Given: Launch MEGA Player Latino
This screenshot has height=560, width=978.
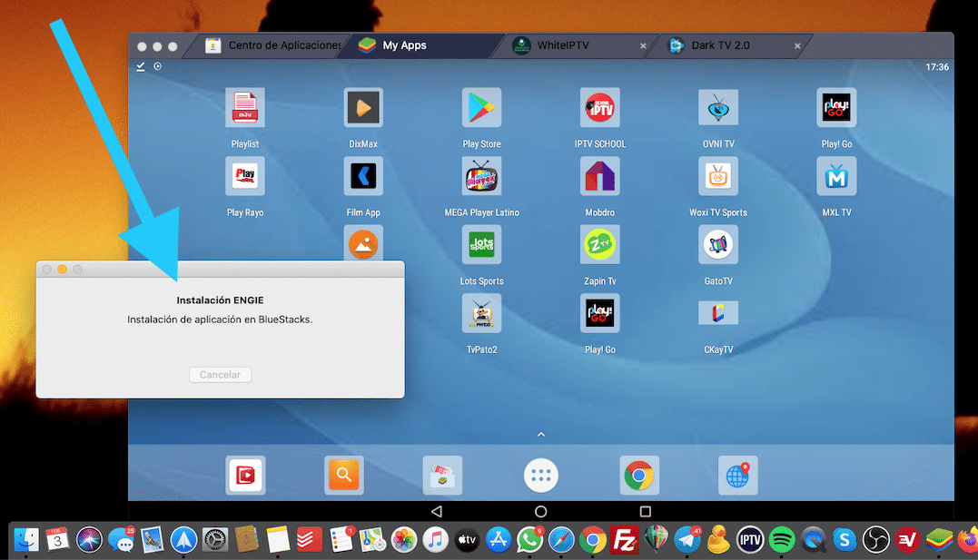Looking at the screenshot, I should 481,175.
